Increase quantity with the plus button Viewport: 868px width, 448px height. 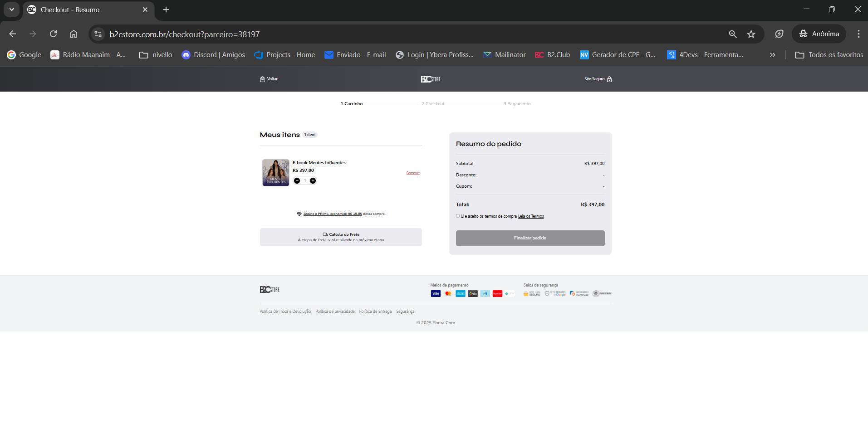click(313, 180)
